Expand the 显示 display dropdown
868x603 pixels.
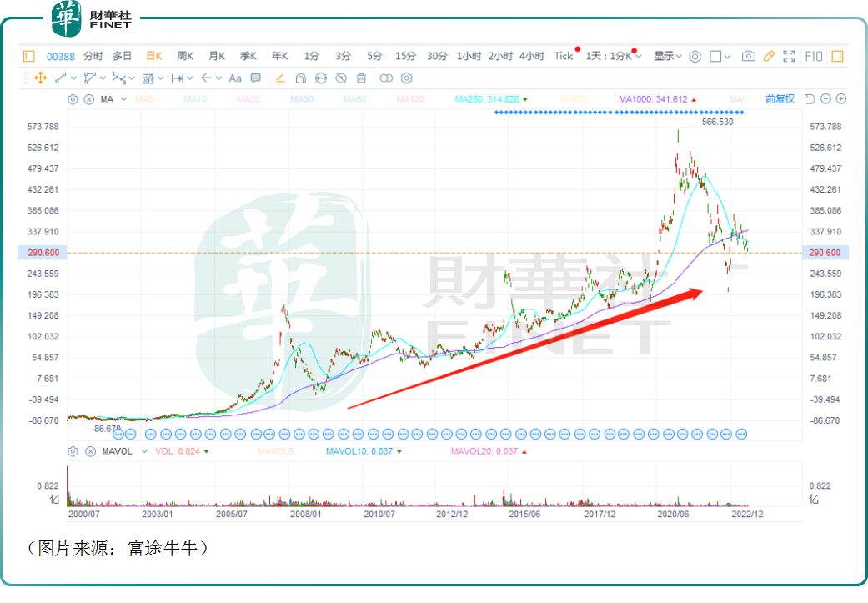pos(667,56)
